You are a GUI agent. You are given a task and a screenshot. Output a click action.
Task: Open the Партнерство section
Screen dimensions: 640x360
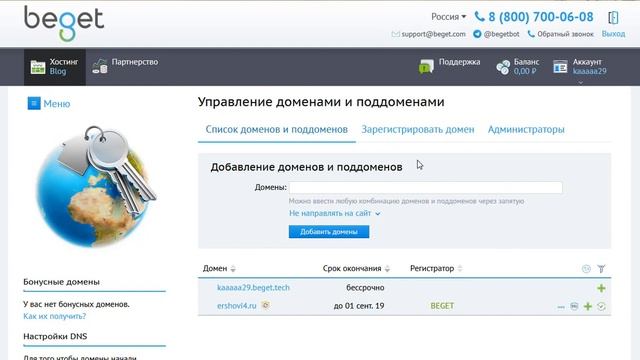point(135,62)
